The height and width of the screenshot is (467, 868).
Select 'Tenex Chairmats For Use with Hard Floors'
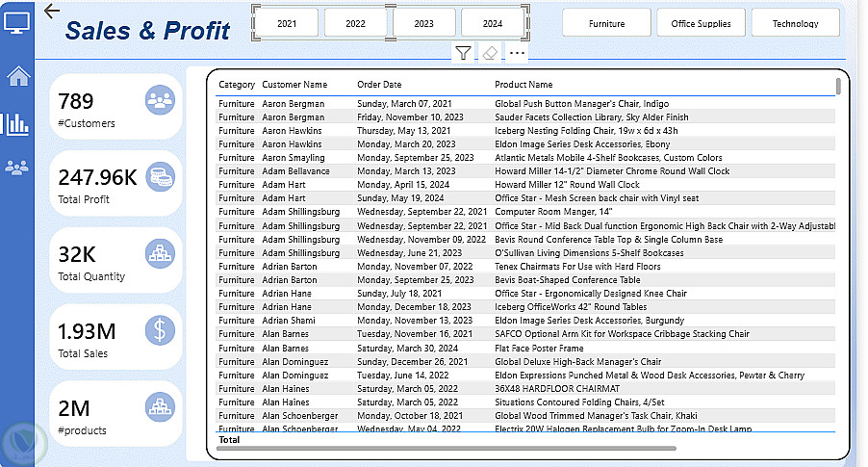577,267
